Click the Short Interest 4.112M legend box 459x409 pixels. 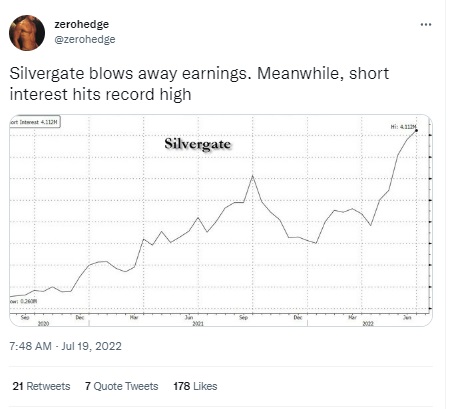point(35,122)
